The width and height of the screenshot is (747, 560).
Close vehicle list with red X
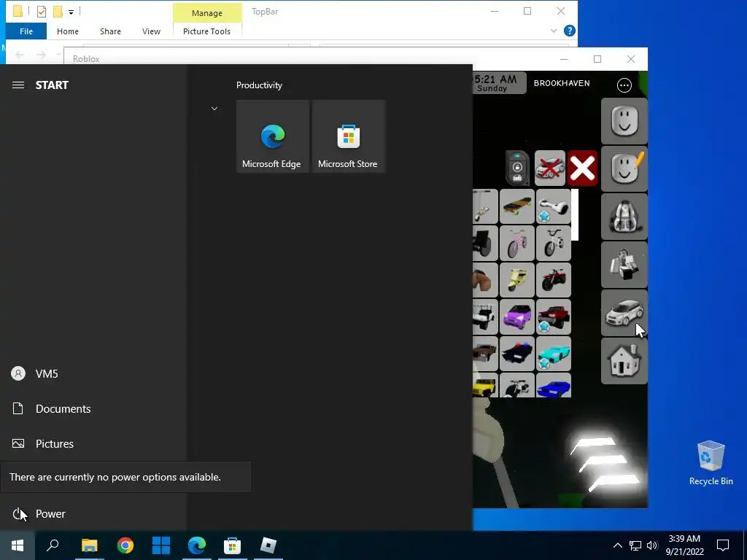point(582,168)
